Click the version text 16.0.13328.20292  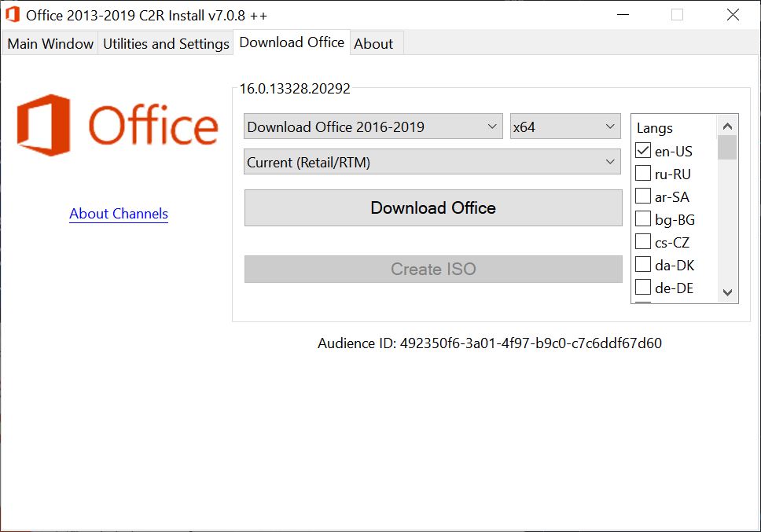pyautogui.click(x=295, y=89)
